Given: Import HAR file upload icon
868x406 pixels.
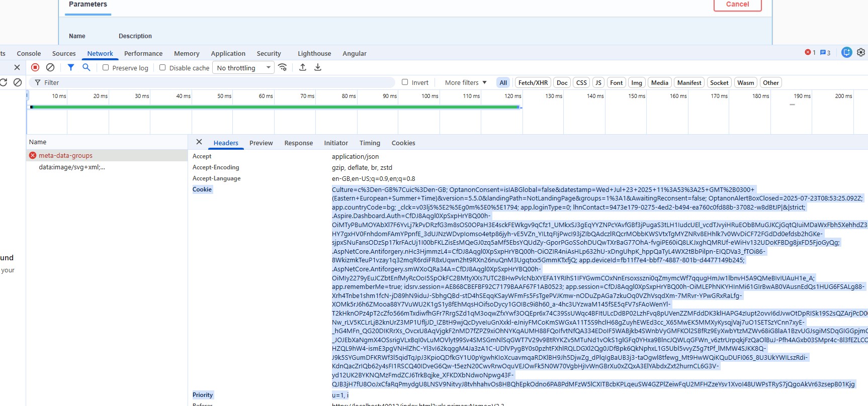Looking at the screenshot, I should click(303, 67).
